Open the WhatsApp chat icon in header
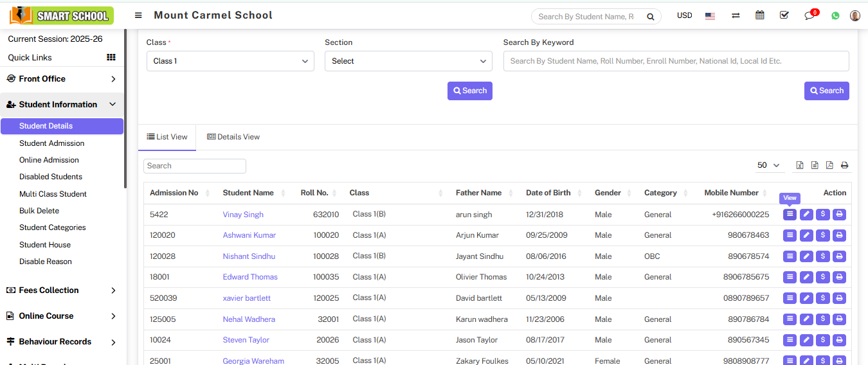The height and width of the screenshot is (365, 868). pos(835,15)
